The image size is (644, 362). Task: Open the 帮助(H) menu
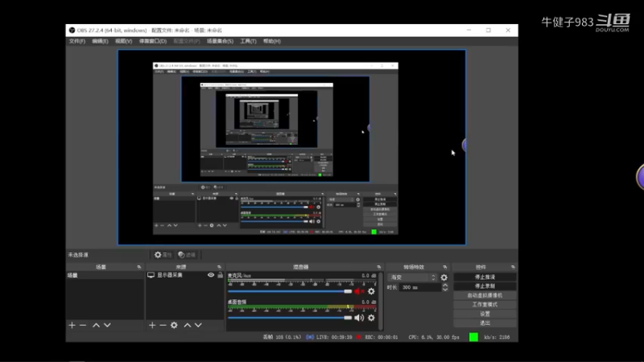(272, 42)
